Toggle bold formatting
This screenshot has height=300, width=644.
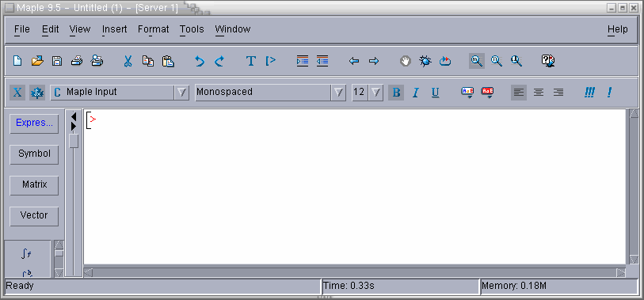pyautogui.click(x=396, y=93)
